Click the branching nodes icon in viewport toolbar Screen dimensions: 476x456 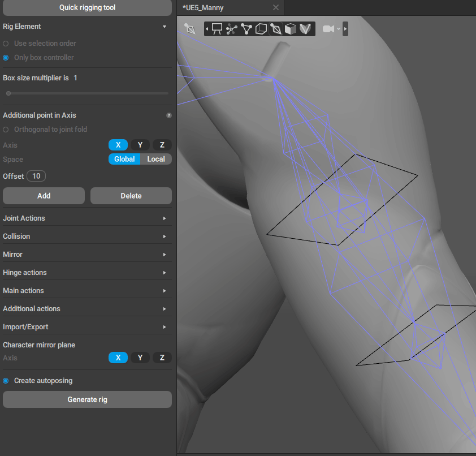point(231,29)
